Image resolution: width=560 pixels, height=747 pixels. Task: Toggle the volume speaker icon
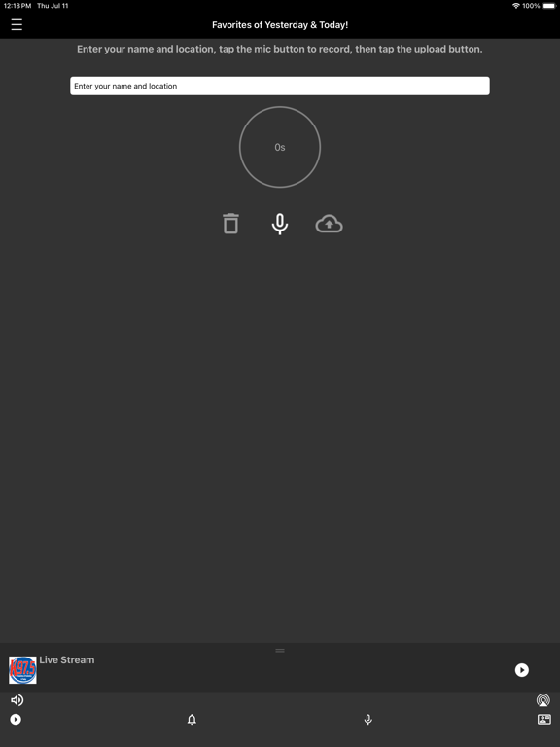[x=17, y=700]
